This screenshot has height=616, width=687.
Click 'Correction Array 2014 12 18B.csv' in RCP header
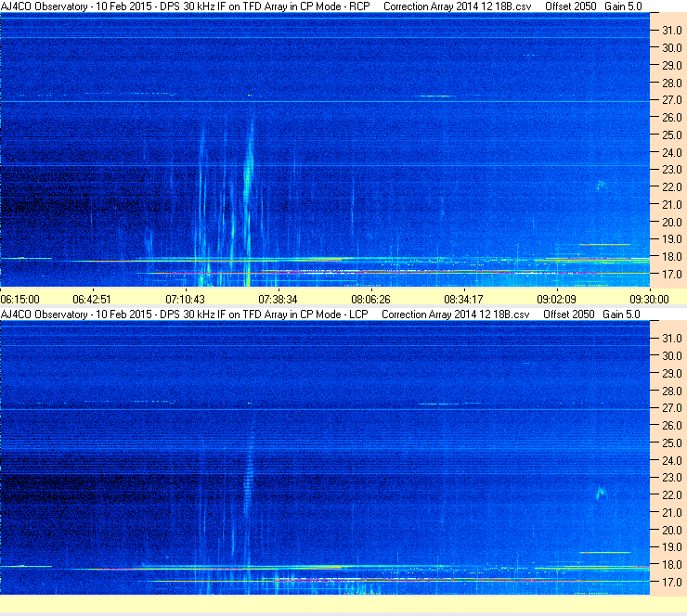pyautogui.click(x=457, y=6)
